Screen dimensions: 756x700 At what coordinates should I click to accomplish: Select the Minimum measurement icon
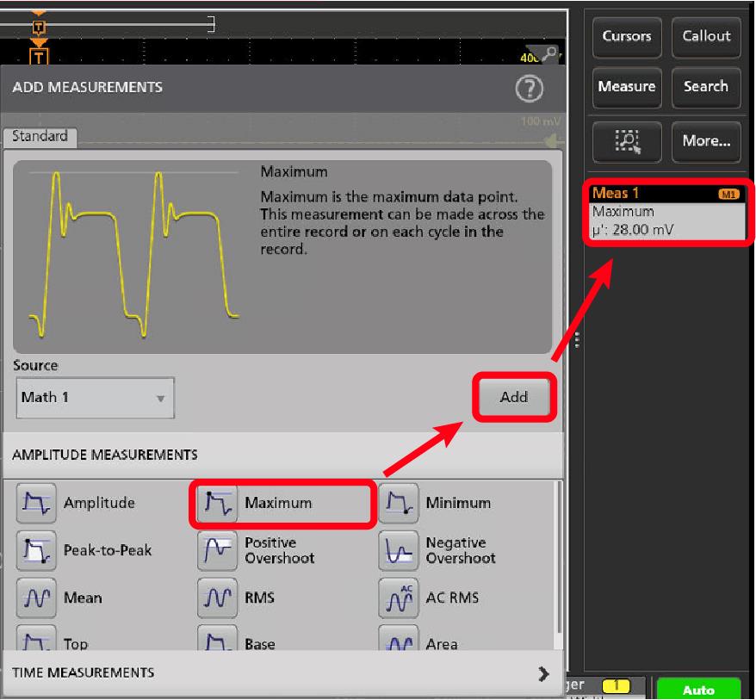[x=396, y=503]
